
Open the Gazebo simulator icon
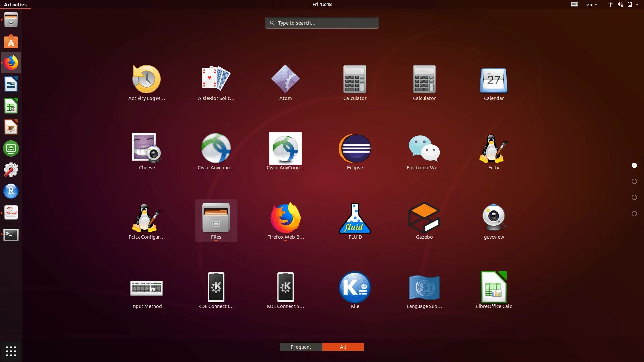point(424,218)
